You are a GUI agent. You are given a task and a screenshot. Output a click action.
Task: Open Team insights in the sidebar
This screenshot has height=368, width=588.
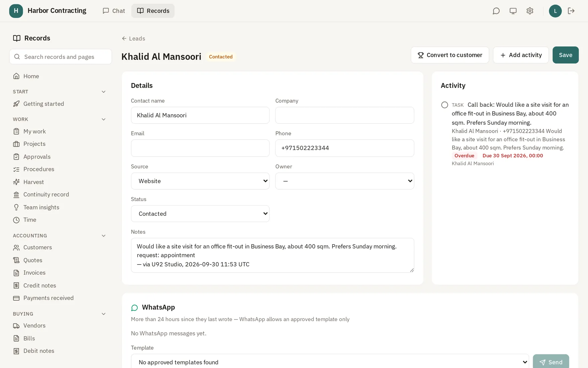coord(60,207)
